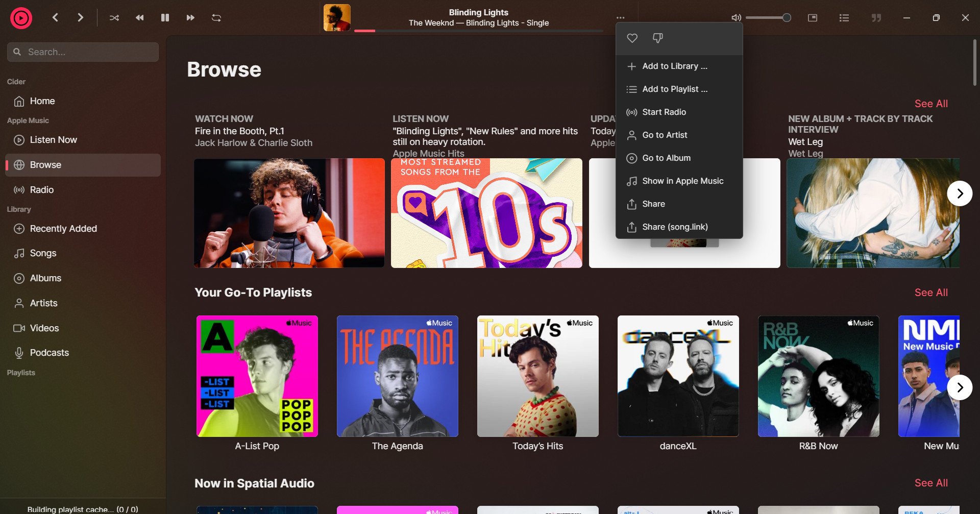Love the song with heart icon
980x514 pixels.
[632, 38]
